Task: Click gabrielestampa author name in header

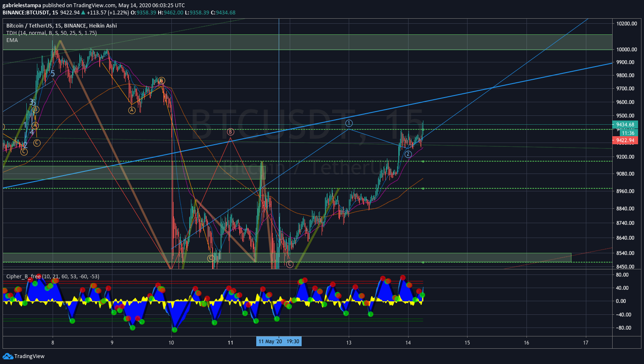Action: (22, 6)
